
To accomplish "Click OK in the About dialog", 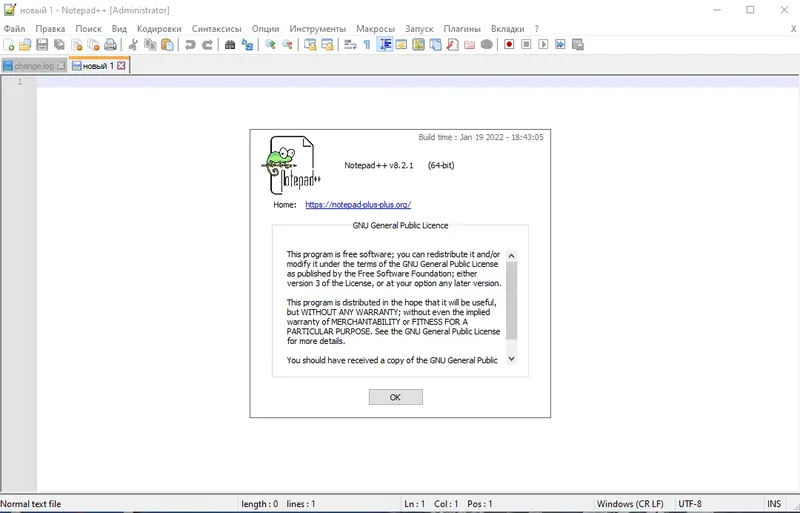I will [x=395, y=397].
